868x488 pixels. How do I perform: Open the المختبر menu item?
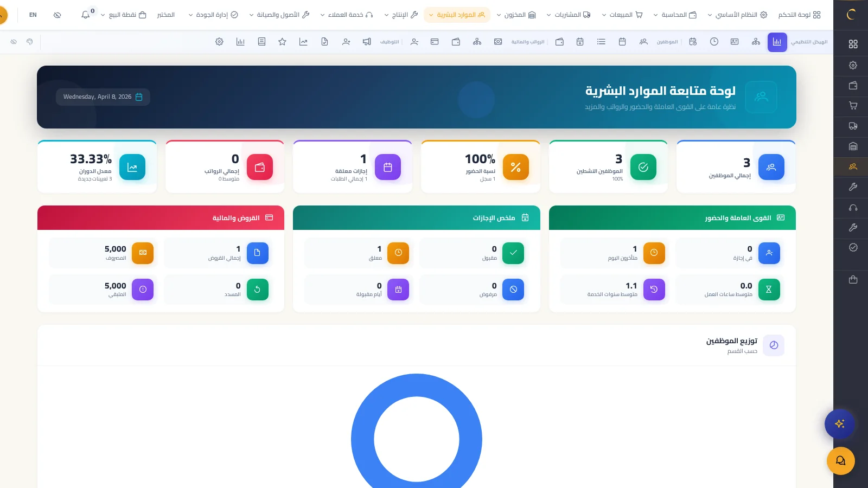point(166,15)
